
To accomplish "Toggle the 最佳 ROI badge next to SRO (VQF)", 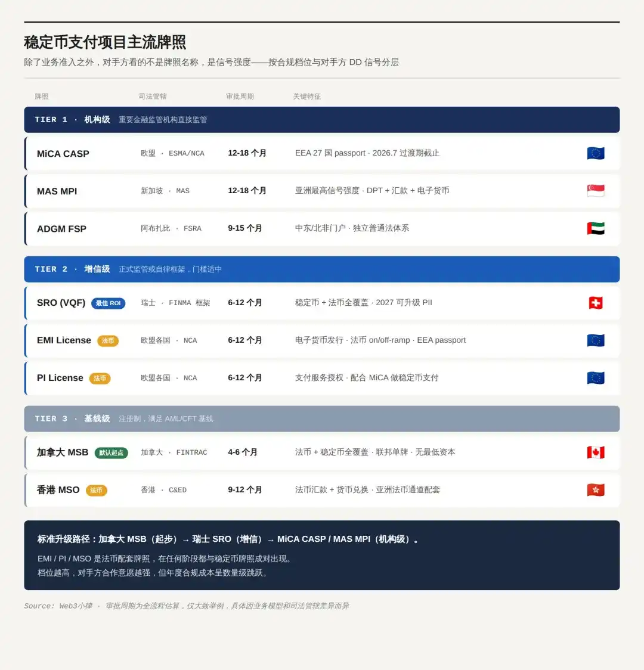I will point(108,303).
